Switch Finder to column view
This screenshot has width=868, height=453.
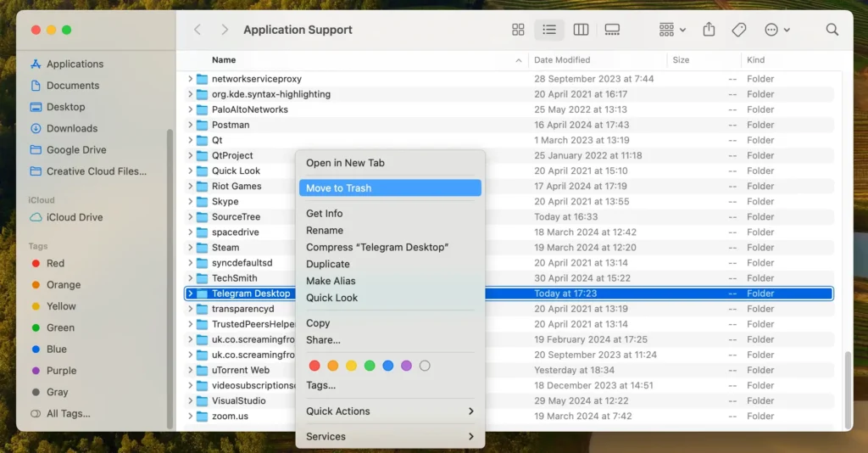[x=581, y=30]
